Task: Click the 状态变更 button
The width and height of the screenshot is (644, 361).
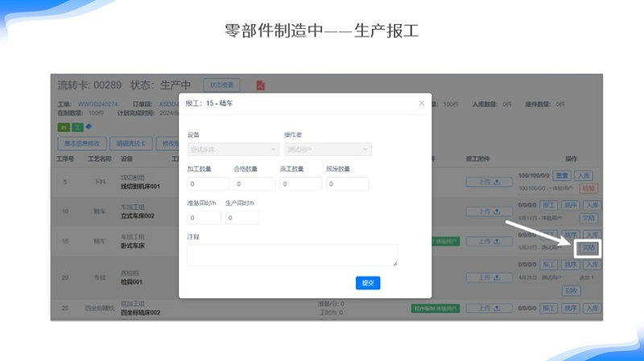Action: [x=221, y=85]
